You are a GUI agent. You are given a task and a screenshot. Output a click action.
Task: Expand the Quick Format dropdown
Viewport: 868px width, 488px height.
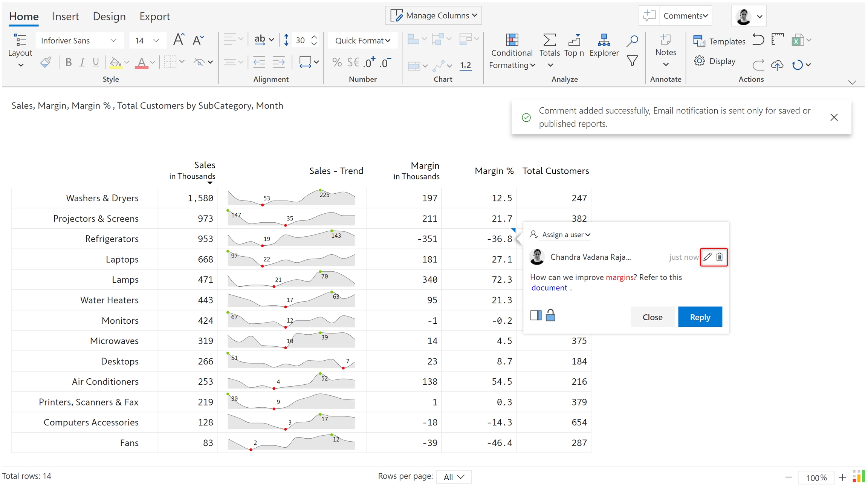[x=362, y=41]
